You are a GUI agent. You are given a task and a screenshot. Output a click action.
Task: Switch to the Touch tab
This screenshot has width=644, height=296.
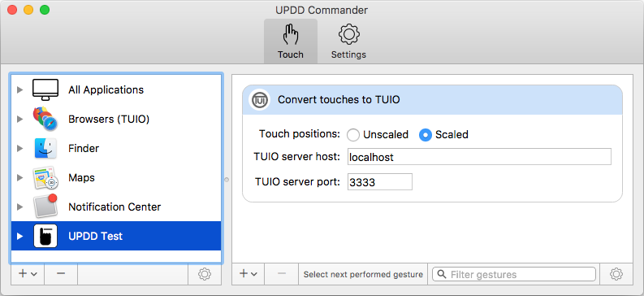point(291,41)
